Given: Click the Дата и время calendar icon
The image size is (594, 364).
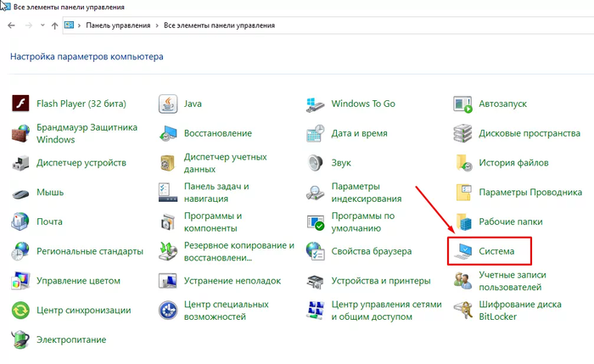Looking at the screenshot, I should click(x=316, y=133).
